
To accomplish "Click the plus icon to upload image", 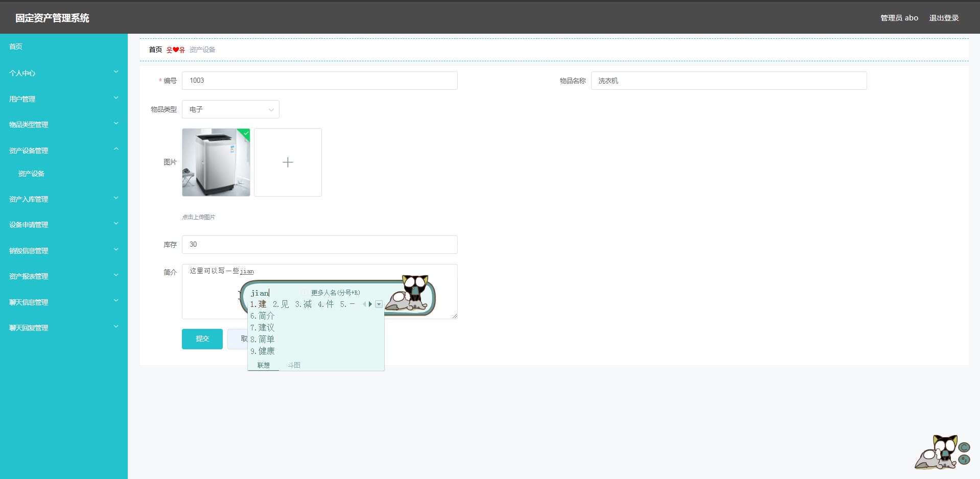I will point(288,162).
